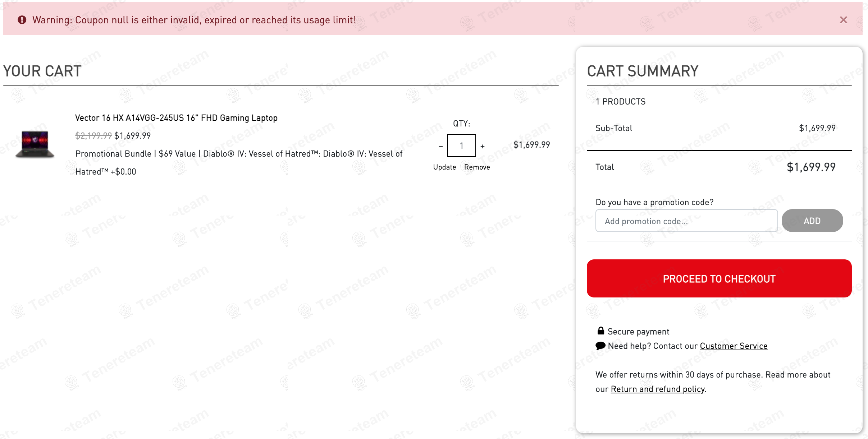Proceed to checkout
The height and width of the screenshot is (439, 868).
pos(719,278)
